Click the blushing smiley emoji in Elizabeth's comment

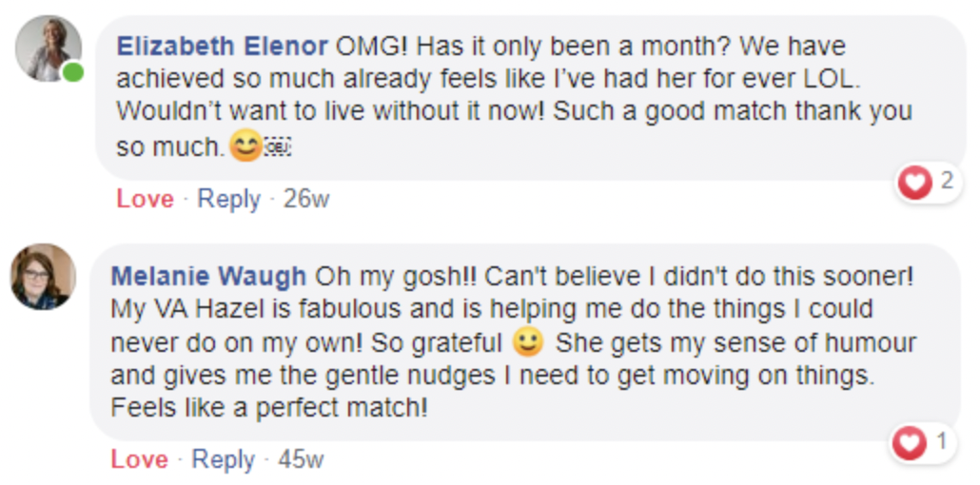click(x=245, y=146)
